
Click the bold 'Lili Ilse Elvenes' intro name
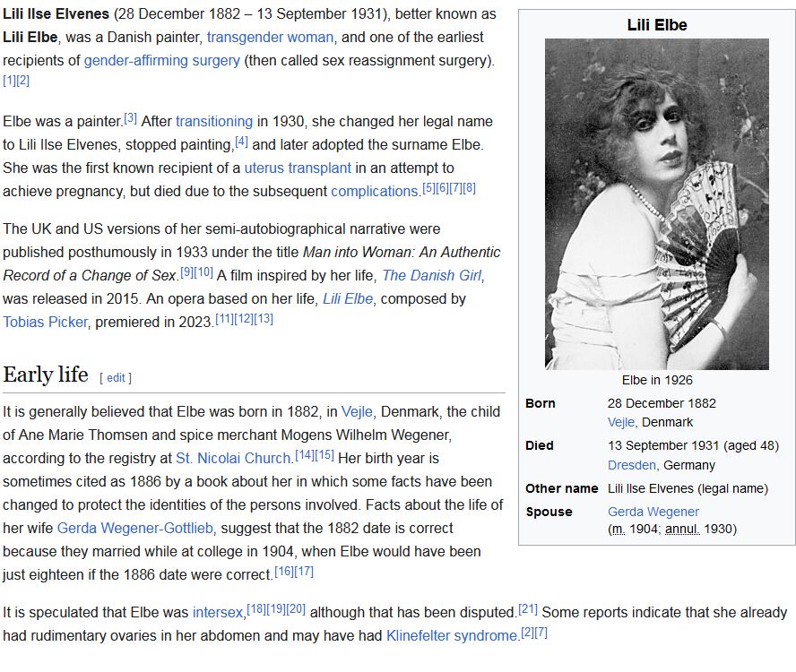[56, 13]
